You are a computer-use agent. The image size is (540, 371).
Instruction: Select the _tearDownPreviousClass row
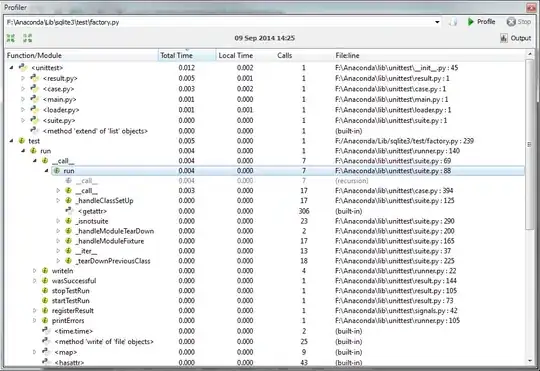(264, 261)
